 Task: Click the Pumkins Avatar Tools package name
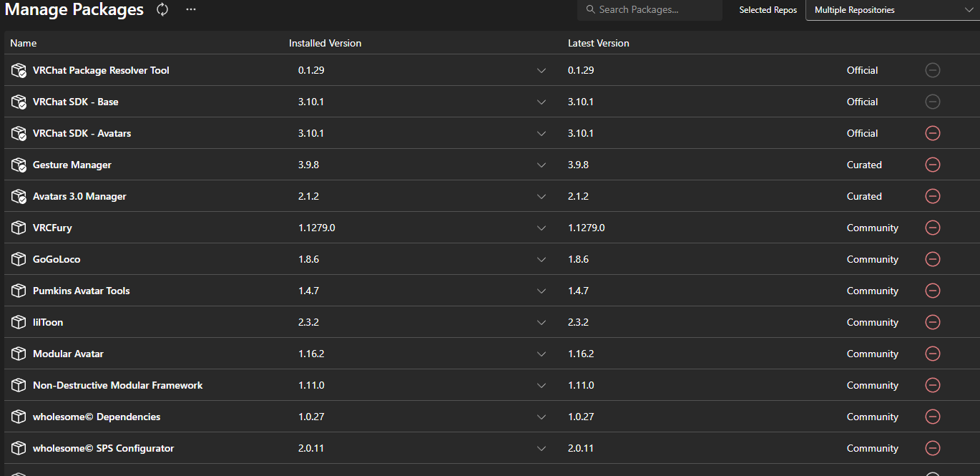[82, 291]
